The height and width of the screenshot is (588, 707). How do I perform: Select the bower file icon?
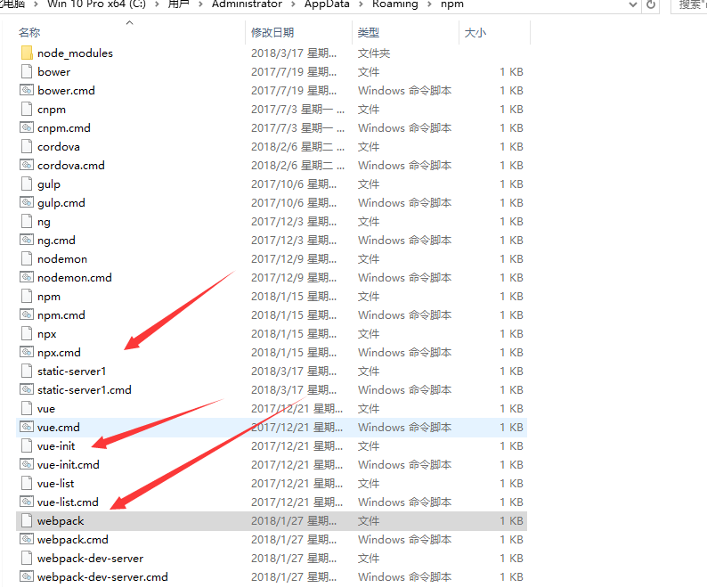27,72
